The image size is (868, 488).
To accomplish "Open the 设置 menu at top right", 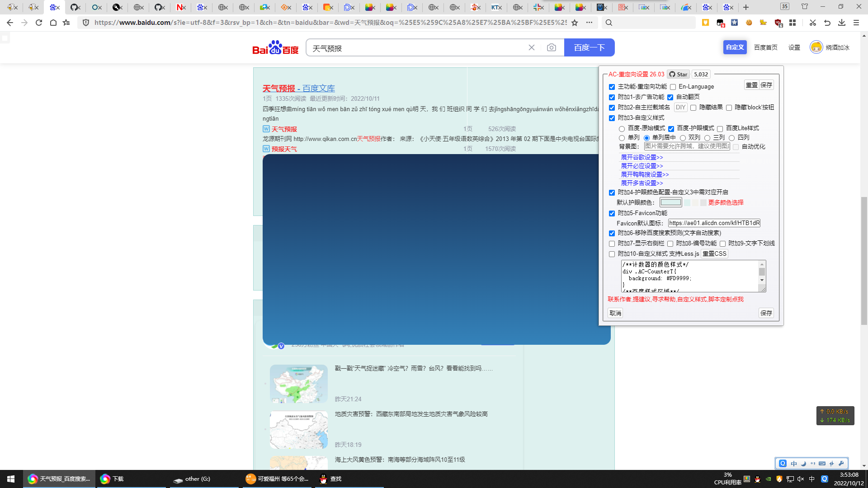I will tap(794, 47).
